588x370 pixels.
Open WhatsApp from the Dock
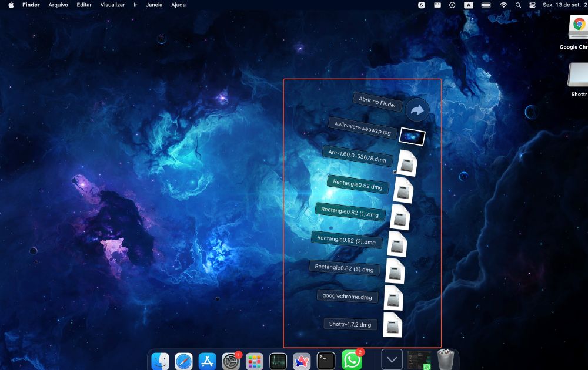click(x=352, y=360)
